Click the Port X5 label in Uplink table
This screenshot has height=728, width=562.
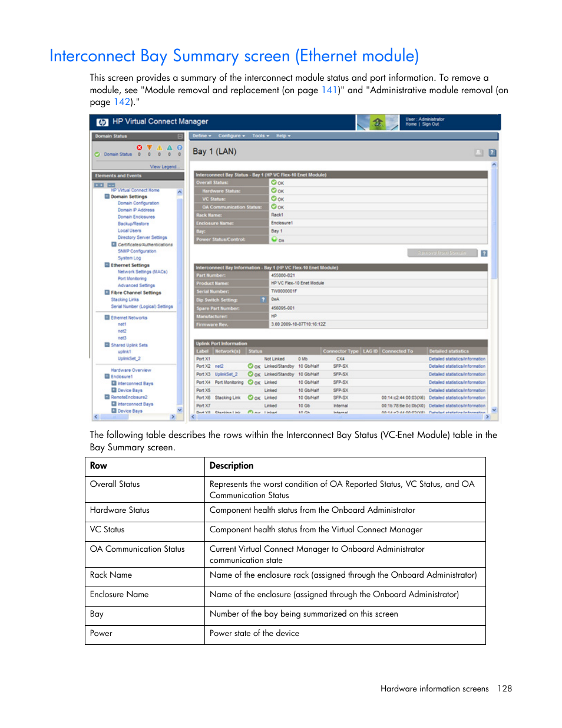click(x=203, y=390)
